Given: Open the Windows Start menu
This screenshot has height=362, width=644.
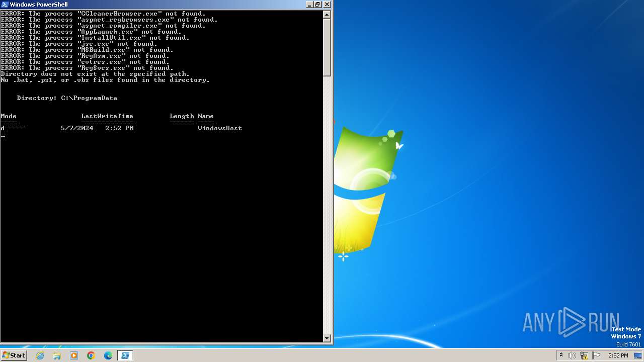Looking at the screenshot, I should tap(14, 355).
